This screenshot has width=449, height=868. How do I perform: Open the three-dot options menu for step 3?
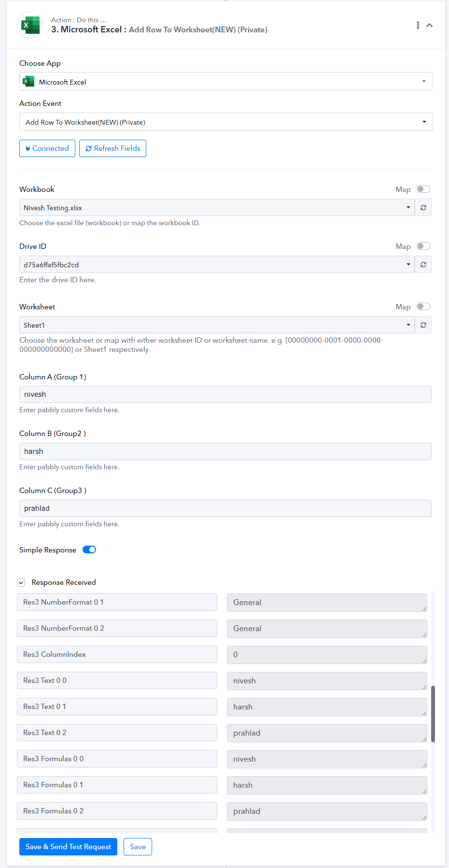418,25
